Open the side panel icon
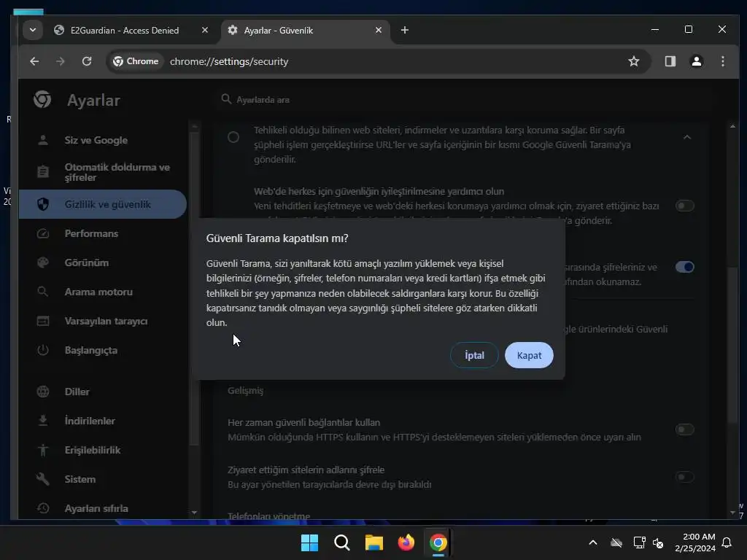Screen dimensions: 747x560 [x=670, y=61]
